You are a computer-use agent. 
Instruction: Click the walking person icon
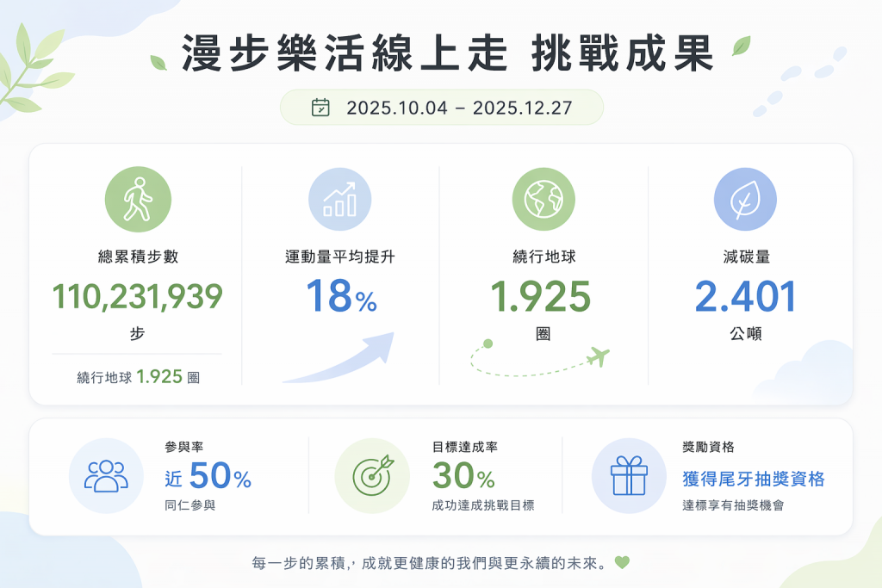point(138,200)
